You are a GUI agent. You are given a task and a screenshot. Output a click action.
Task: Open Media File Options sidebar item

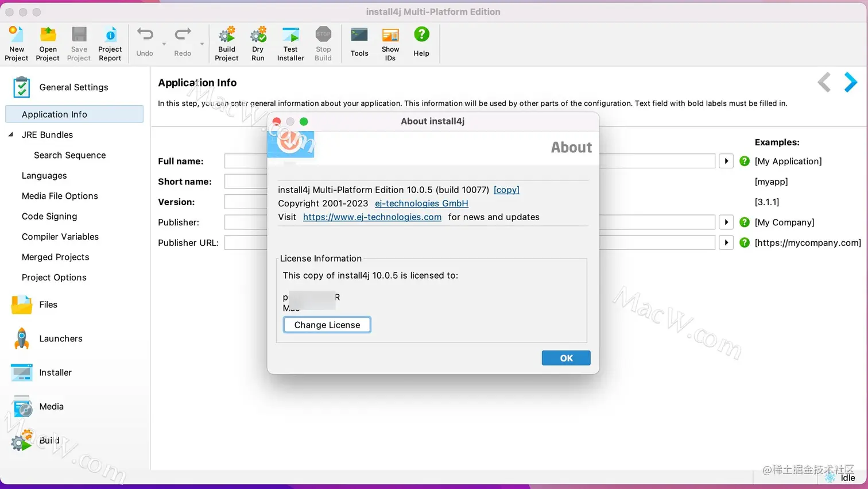(60, 196)
